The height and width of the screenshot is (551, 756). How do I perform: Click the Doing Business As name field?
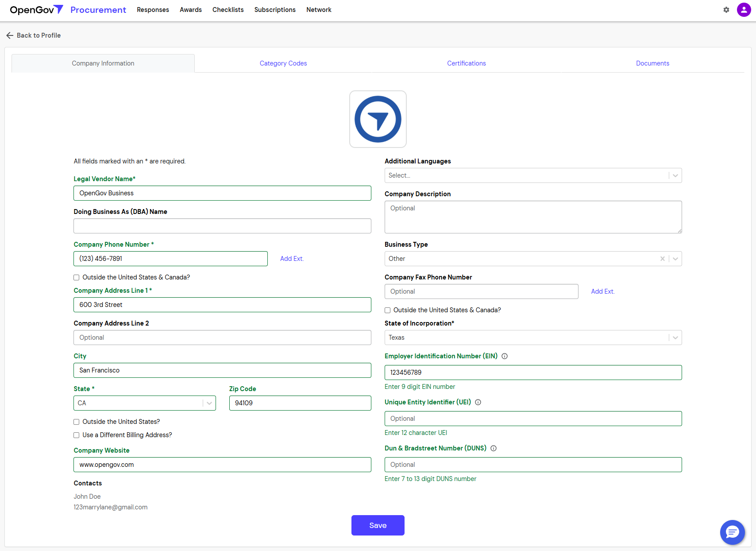(222, 226)
